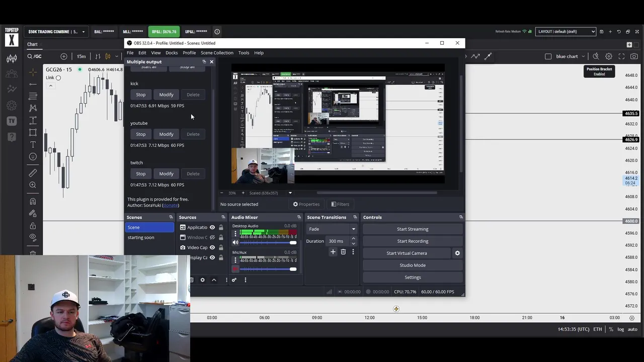Viewport: 644px width, 362px height.
Task: Save layout with the floppy icon
Action: 601,32
